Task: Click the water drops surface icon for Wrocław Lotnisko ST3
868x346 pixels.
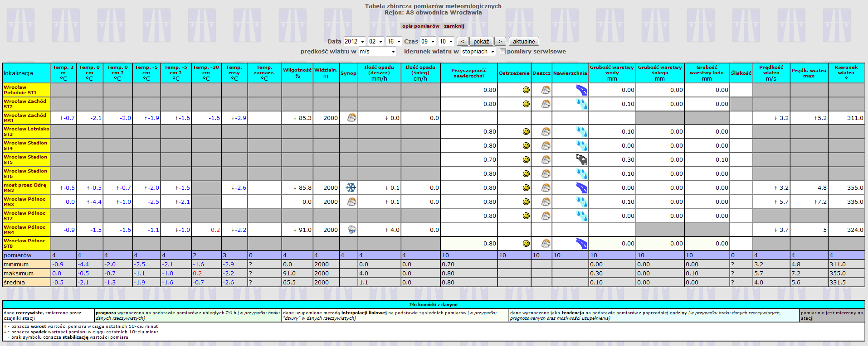Action: (581, 132)
